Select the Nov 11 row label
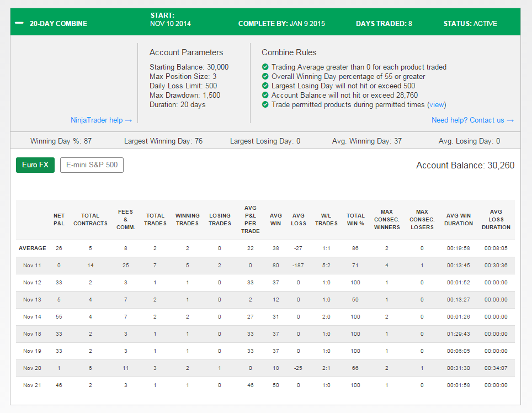 click(32, 266)
